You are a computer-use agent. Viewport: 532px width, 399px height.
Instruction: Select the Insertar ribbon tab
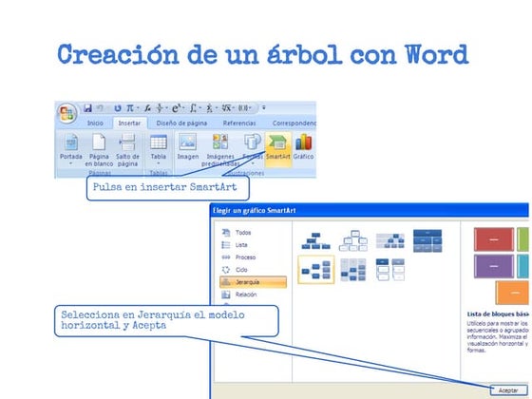click(129, 123)
